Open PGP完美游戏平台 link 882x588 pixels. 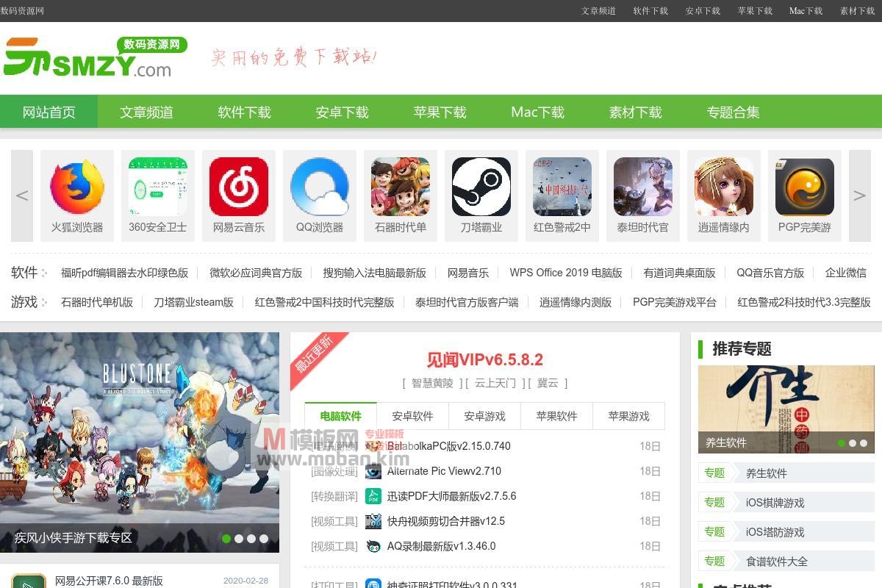(675, 302)
